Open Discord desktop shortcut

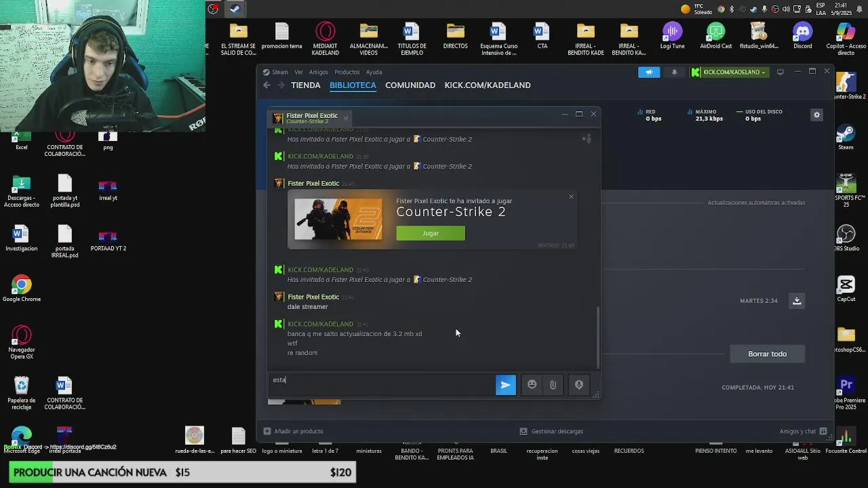(x=802, y=35)
